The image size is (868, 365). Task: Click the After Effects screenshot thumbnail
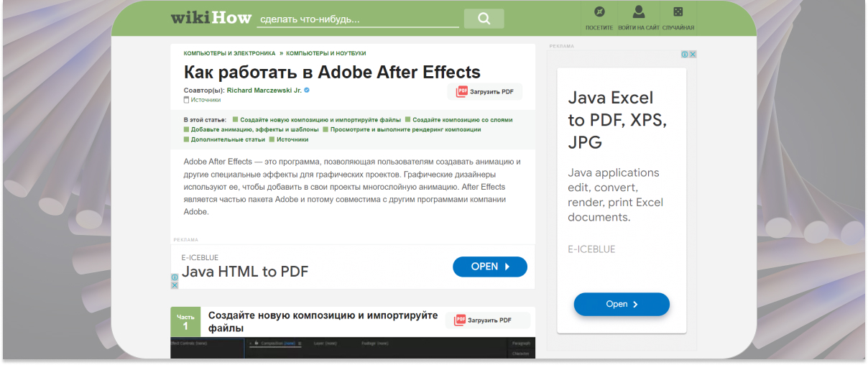click(x=353, y=348)
